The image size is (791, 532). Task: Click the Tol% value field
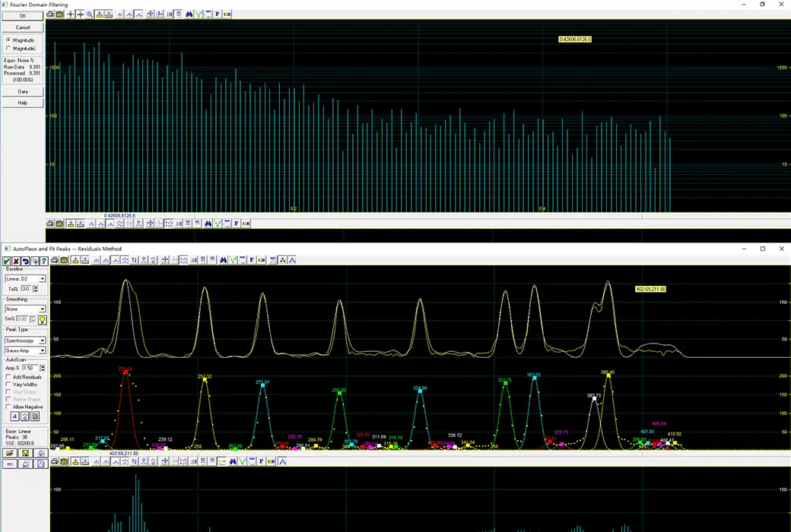[26, 289]
